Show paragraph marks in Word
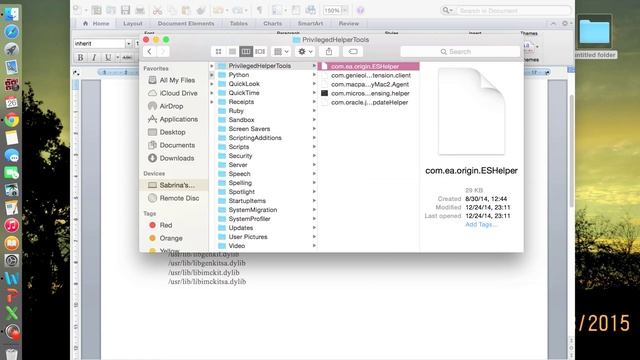 [x=259, y=10]
